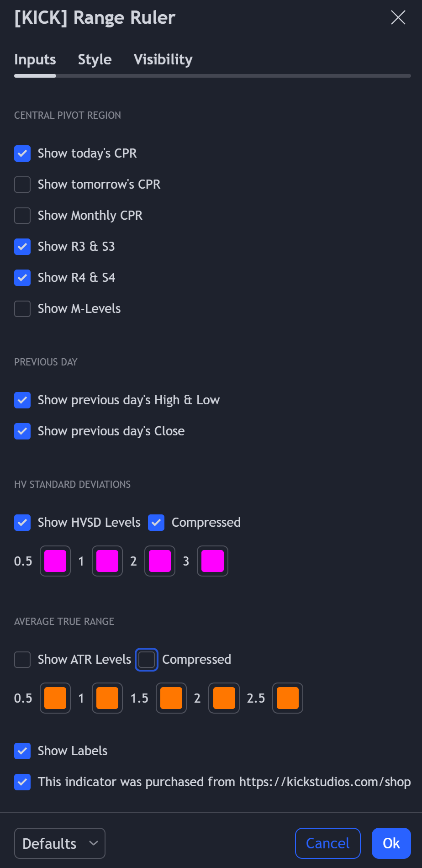Screen dimensions: 422x868
Task: Disable "Show R3 & S3"
Action: [x=22, y=247]
